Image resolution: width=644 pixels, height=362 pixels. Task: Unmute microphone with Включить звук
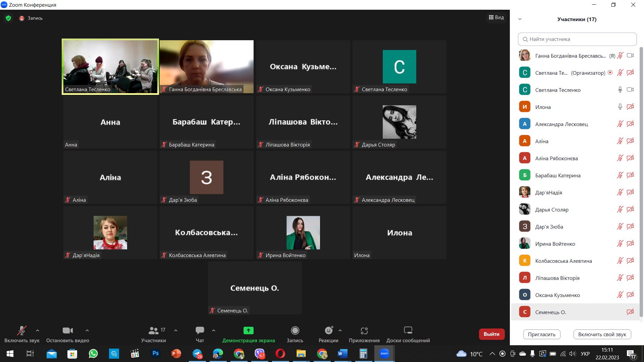(22, 331)
